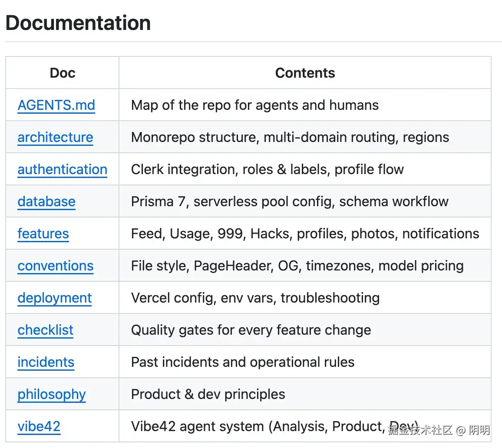This screenshot has width=502, height=448.
Task: Click the 'Map of the repo' description cell
Action: 254,105
